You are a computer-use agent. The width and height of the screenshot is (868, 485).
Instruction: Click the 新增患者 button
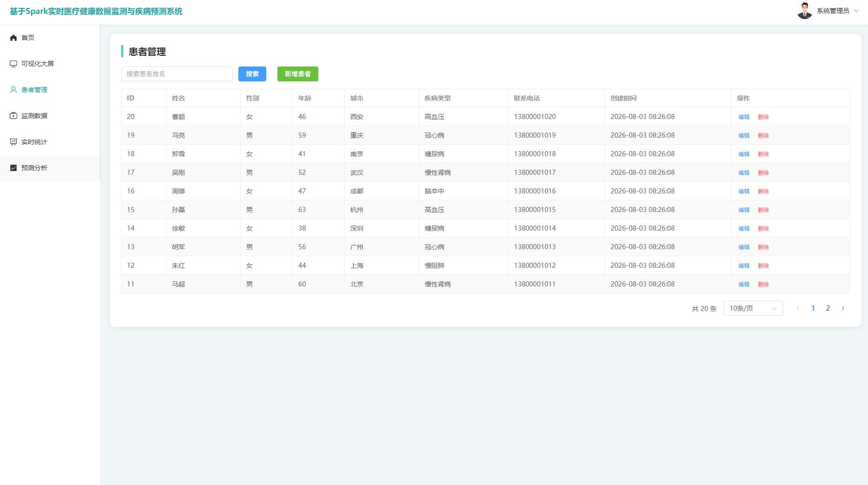point(298,74)
